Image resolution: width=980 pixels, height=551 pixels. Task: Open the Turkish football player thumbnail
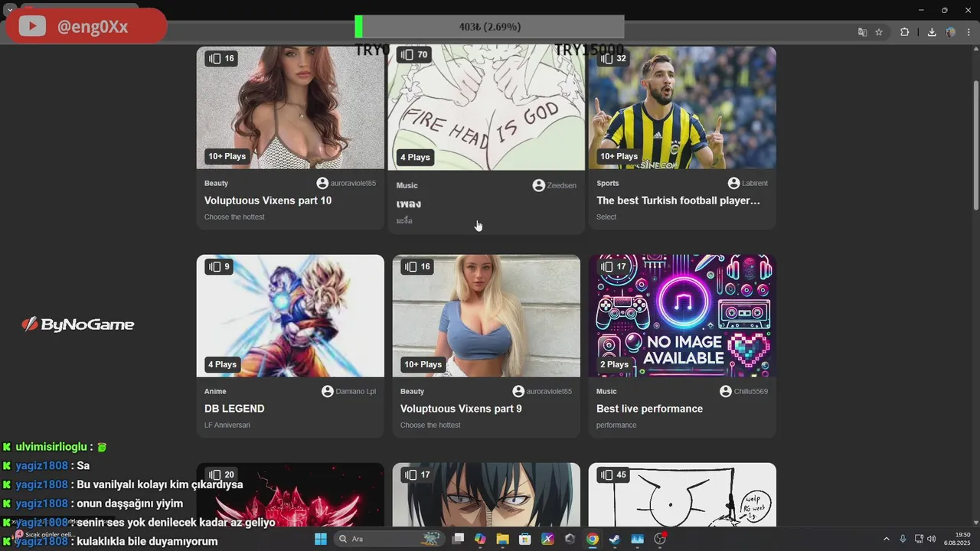[x=682, y=108]
